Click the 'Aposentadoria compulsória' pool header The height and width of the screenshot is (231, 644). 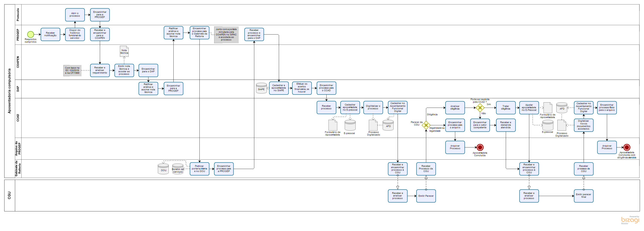click(x=10, y=91)
